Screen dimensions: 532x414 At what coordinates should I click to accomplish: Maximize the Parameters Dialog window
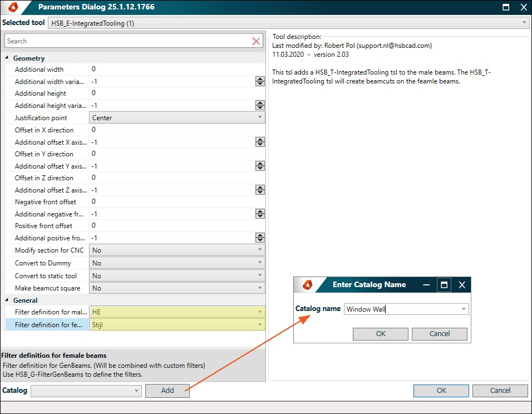tap(506, 7)
